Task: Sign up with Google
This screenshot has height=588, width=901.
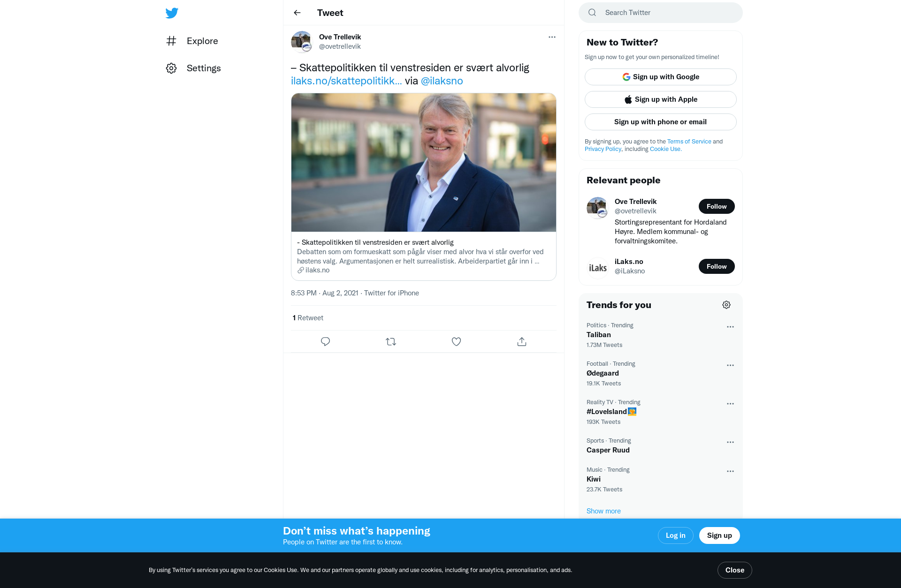Action: coord(661,77)
